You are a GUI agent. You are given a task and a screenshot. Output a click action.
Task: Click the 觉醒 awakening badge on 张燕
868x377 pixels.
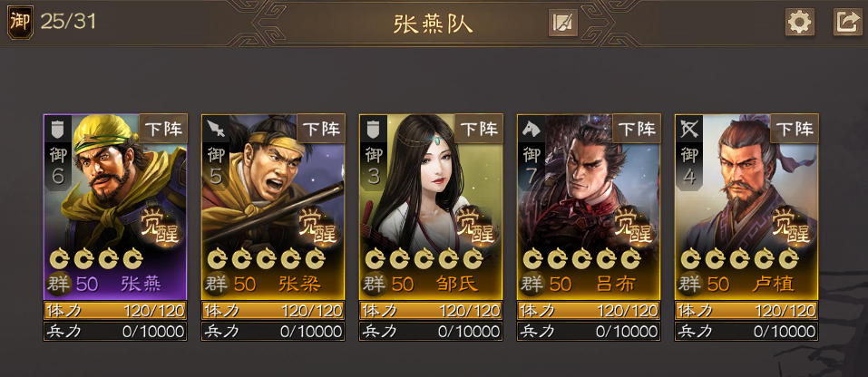point(161,227)
